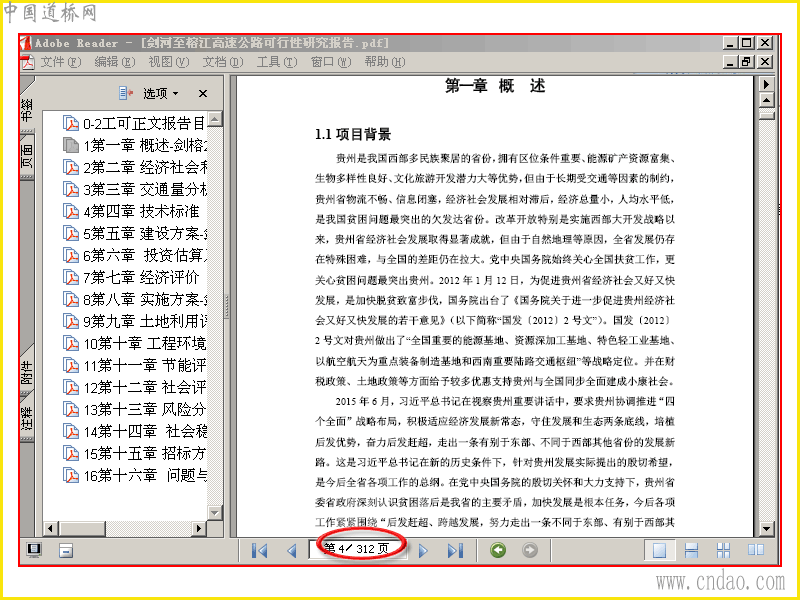The width and height of the screenshot is (800, 600).
Task: Go to the previous page
Action: tap(292, 551)
